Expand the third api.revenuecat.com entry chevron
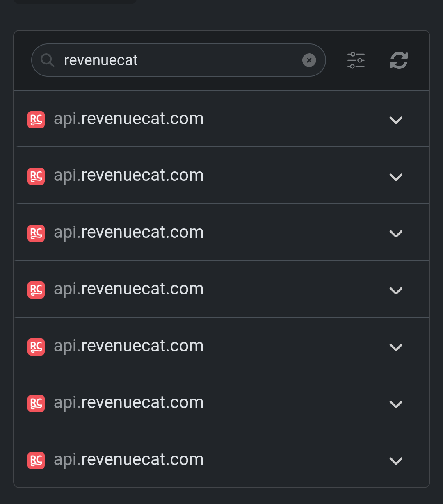The width and height of the screenshot is (443, 504). 395,234
